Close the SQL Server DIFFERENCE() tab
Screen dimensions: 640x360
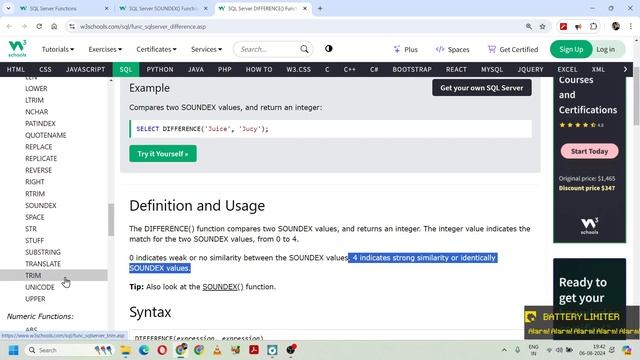(305, 8)
